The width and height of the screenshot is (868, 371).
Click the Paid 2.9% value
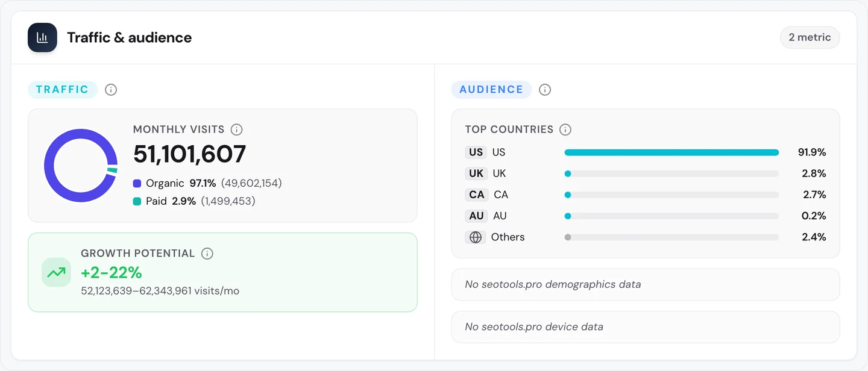[x=184, y=201]
